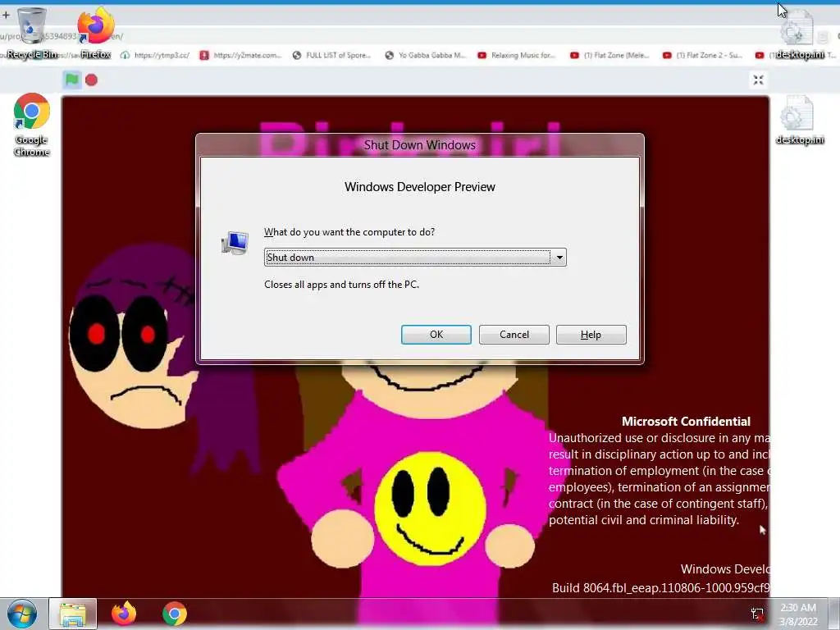Open the 'Yo Gabba Gabba' bookmark
This screenshot has width=840, height=630.
[x=426, y=55]
